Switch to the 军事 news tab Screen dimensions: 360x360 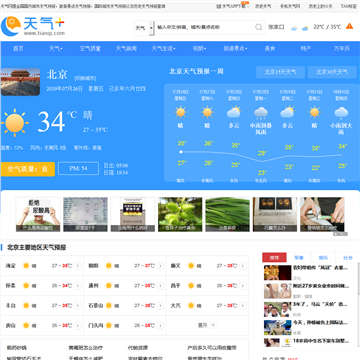299,258
